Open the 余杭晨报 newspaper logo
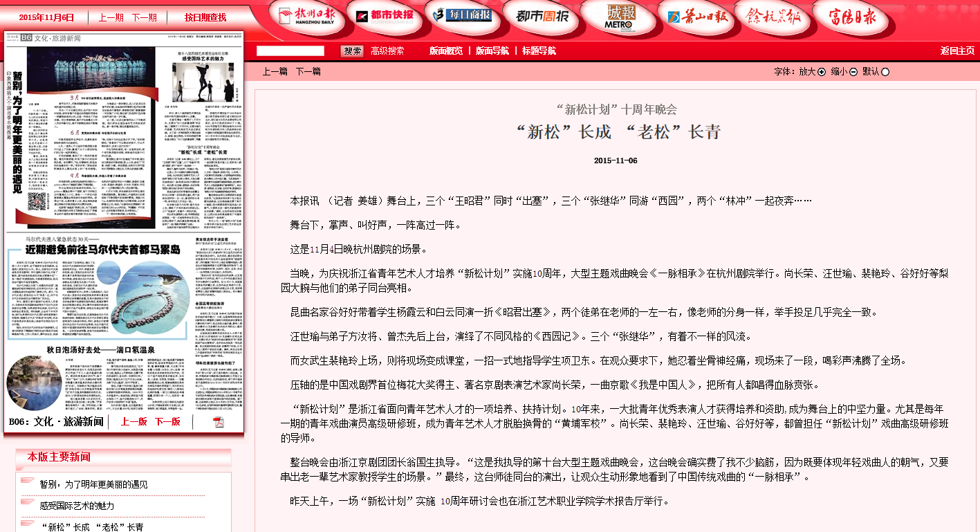The image size is (980, 532). [773, 16]
